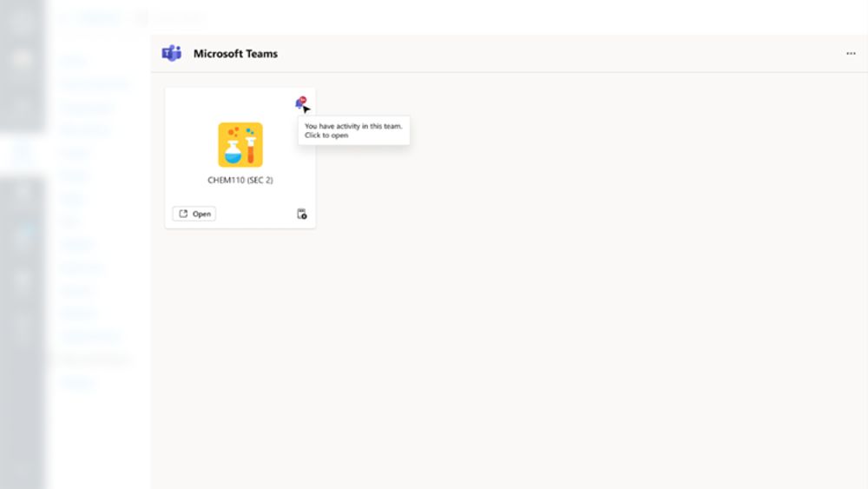Select the second blurred course navigation link
Viewport: 868px width, 489px height.
pos(94,84)
